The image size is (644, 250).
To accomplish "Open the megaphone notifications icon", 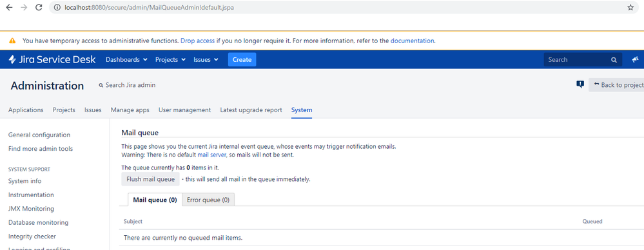I will point(636,59).
